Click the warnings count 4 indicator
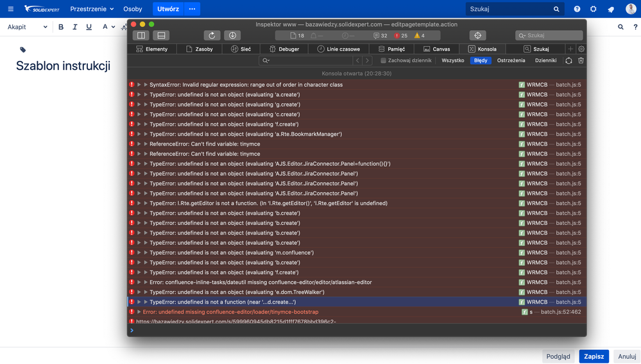 pyautogui.click(x=420, y=35)
